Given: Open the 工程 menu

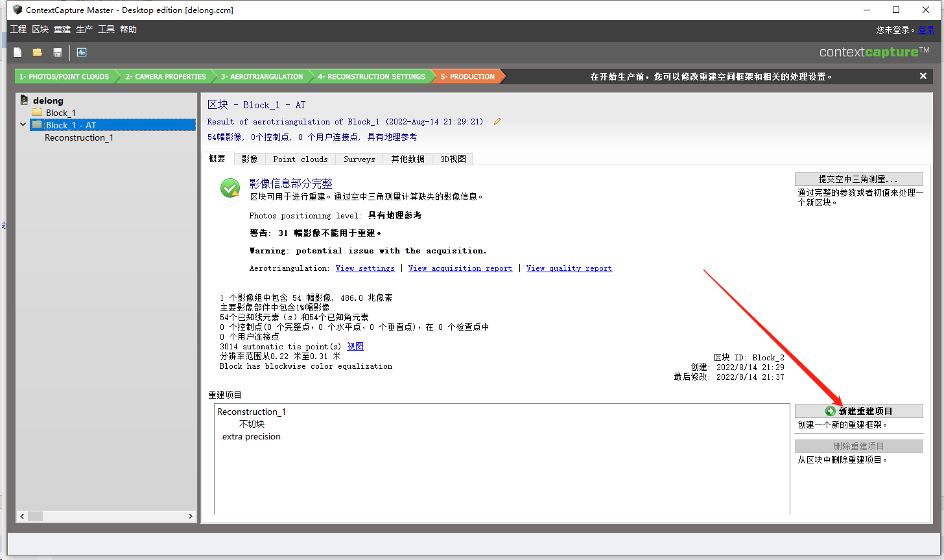Looking at the screenshot, I should point(18,29).
